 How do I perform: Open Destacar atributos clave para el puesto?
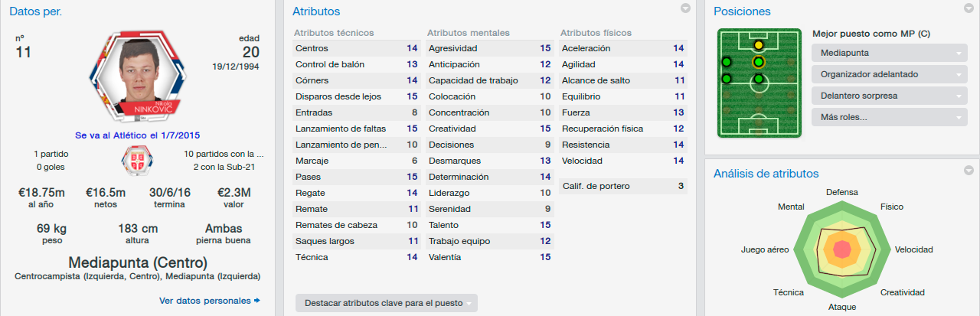387,303
